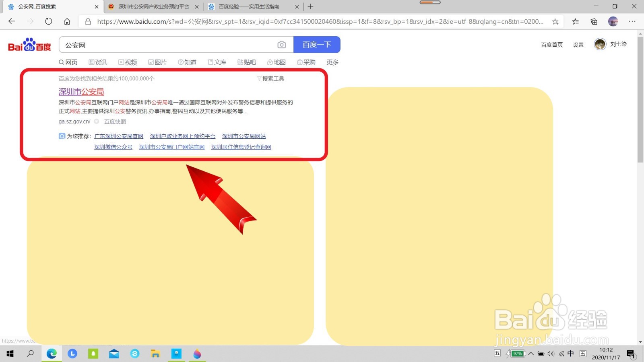Open the Mail app in the taskbar

click(x=114, y=354)
